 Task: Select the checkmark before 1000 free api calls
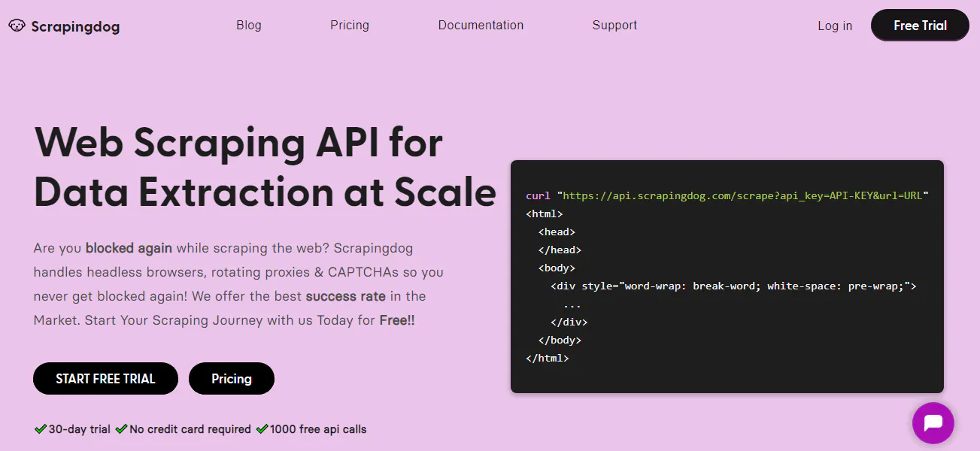coord(261,428)
